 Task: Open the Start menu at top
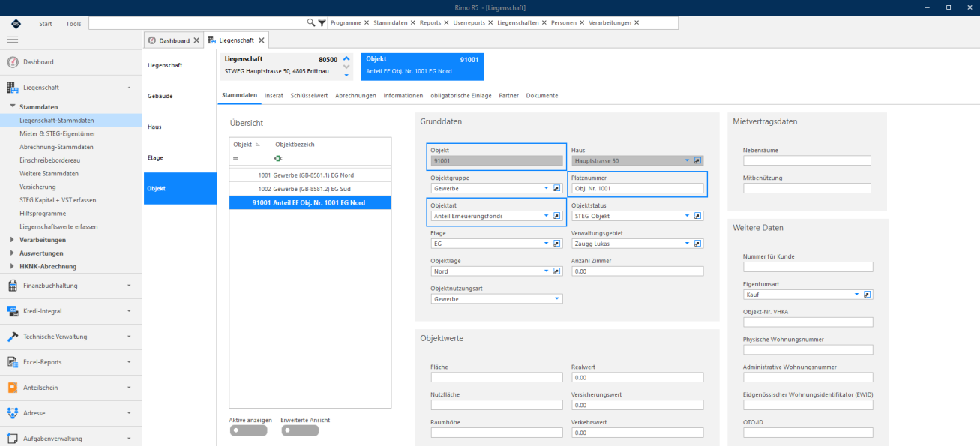pos(46,23)
